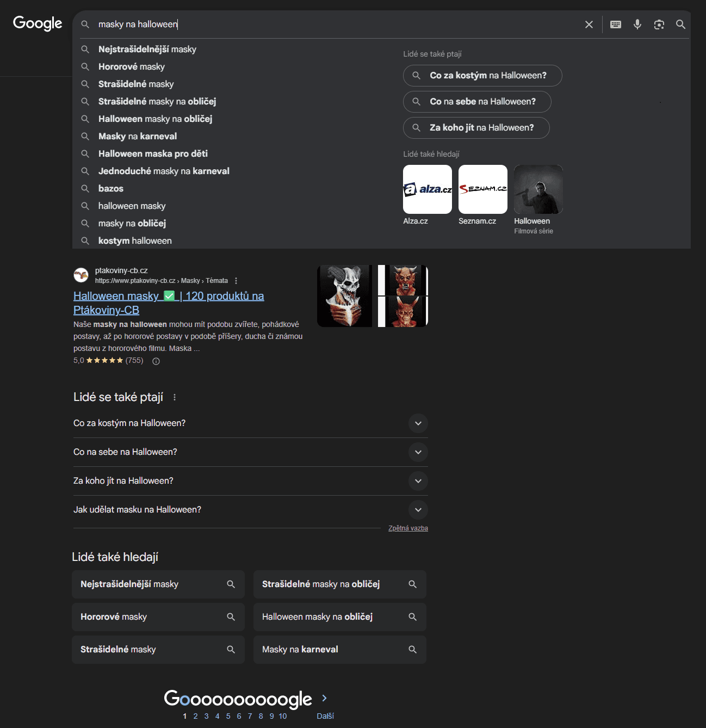The width and height of the screenshot is (706, 728).
Task: Select the Alza.cz thumbnail tile
Action: 427,189
